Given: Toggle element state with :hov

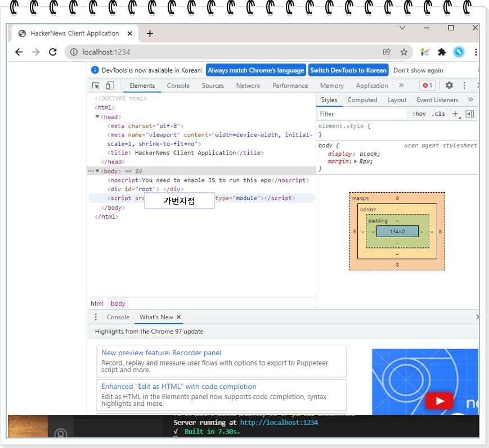Looking at the screenshot, I should tap(419, 114).
